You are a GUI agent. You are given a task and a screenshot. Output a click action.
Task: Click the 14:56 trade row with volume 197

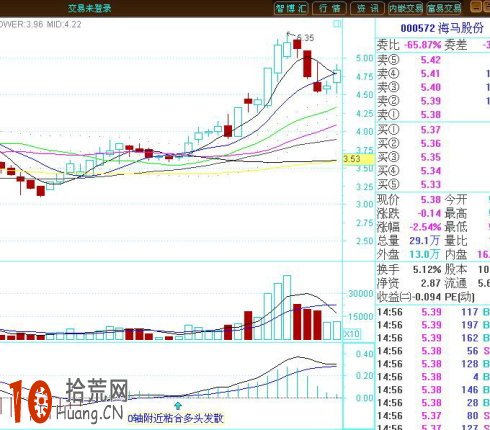[x=433, y=325]
